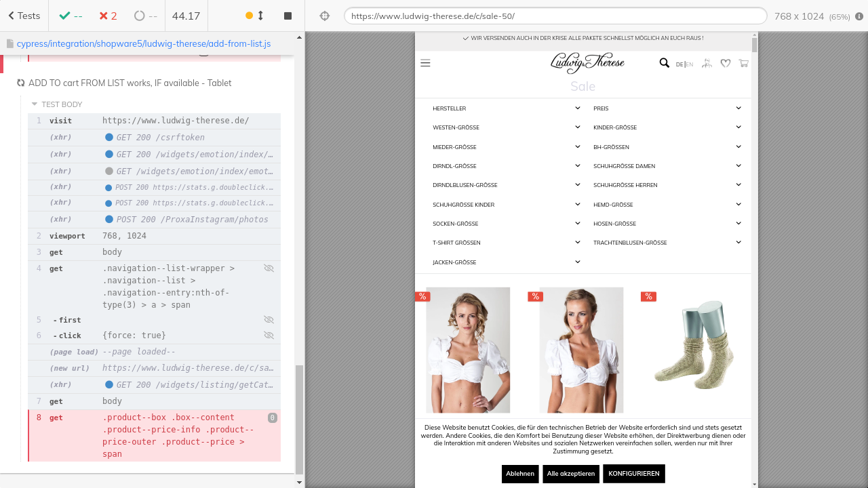Open the selector playground crosshair
868x488 pixels.
pyautogui.click(x=325, y=16)
